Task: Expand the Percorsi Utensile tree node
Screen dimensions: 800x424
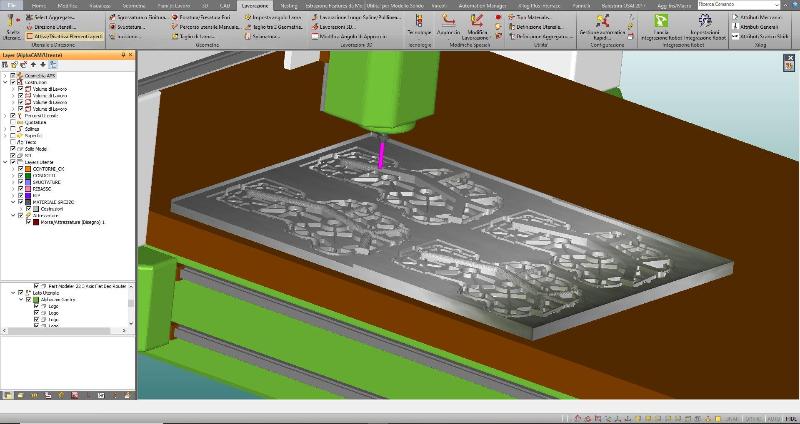Action: 6,116
